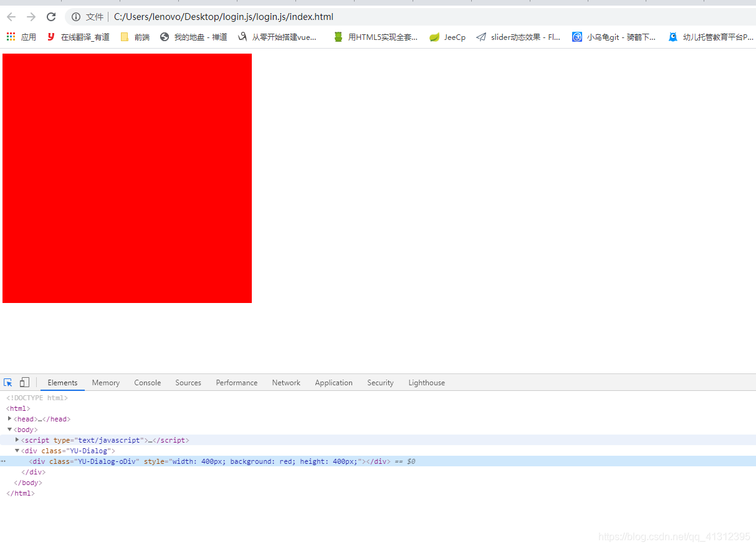The image size is (756, 548).
Task: Select the <!DOCTYPE html> line
Action: pyautogui.click(x=37, y=398)
